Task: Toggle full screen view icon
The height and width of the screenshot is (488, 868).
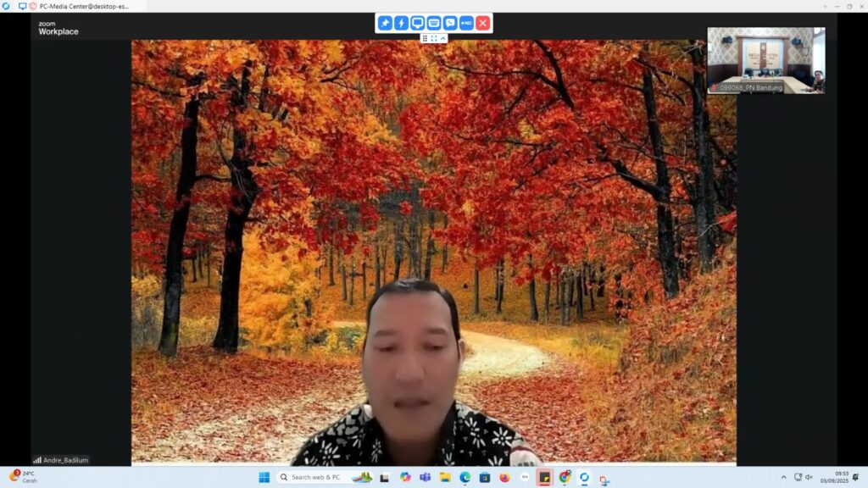Action: 434,38
